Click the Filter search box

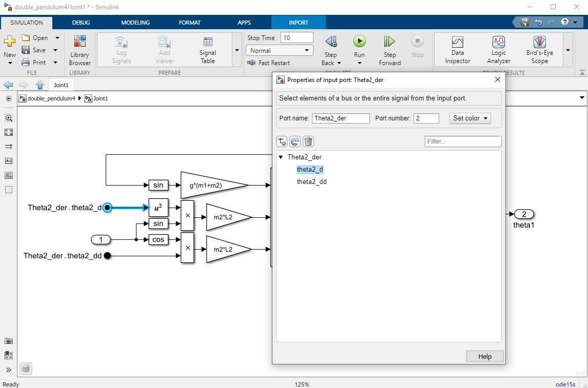463,141
